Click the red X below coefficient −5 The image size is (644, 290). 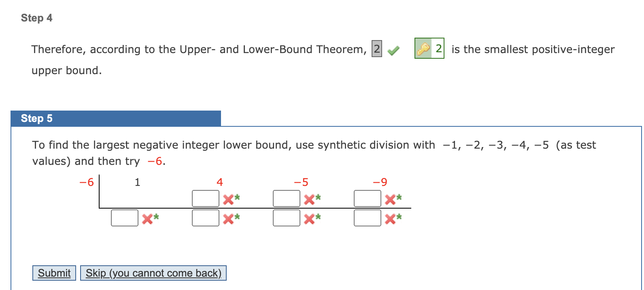click(309, 199)
